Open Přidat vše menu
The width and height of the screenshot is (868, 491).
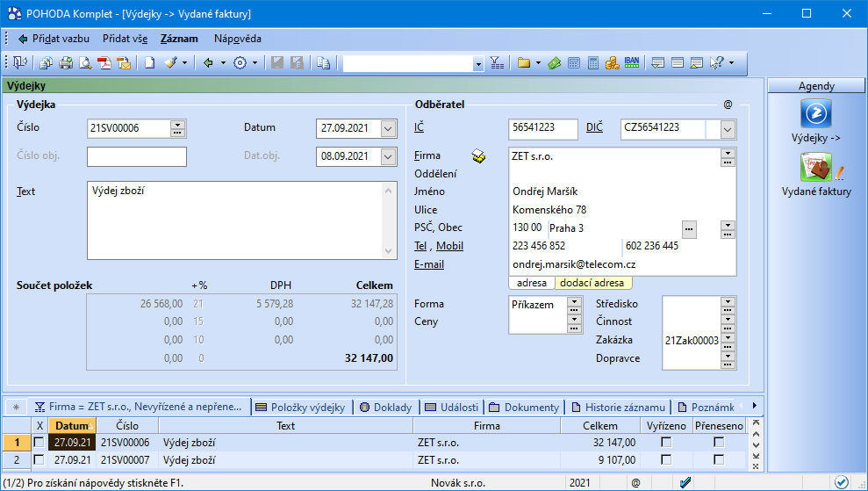click(x=126, y=39)
